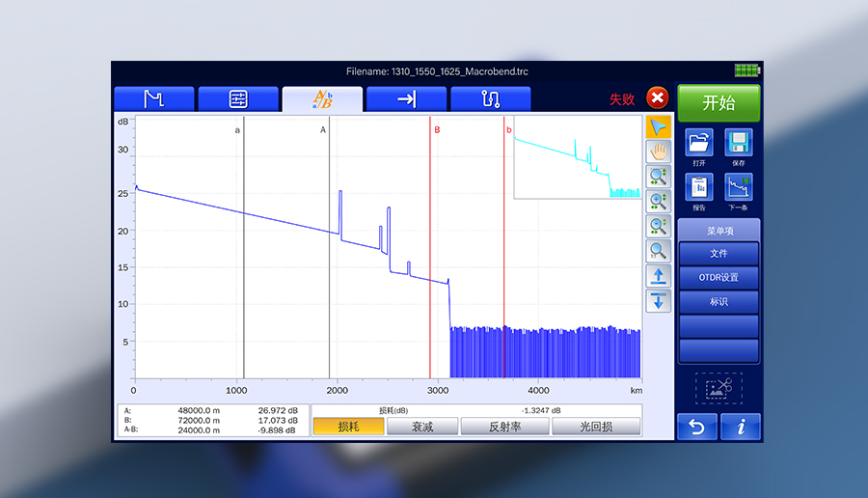Viewport: 868px width, 498px height.
Task: Select the arrow pointer tool
Action: (x=658, y=127)
